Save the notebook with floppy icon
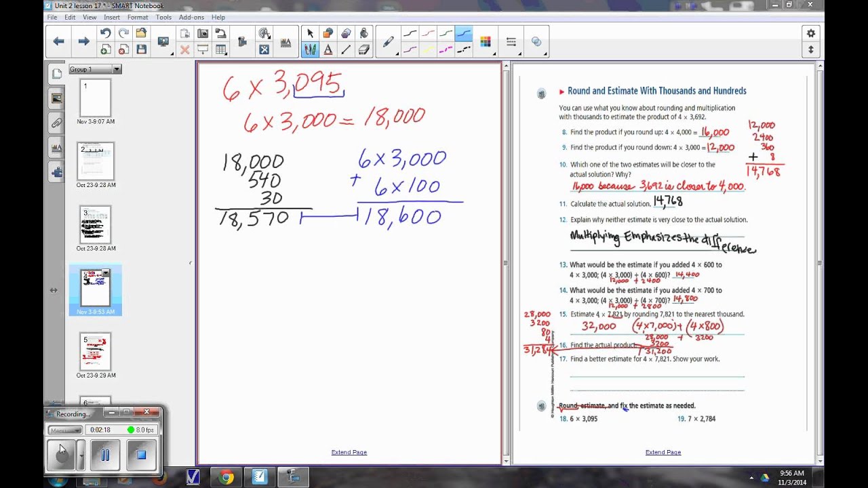 (x=141, y=49)
